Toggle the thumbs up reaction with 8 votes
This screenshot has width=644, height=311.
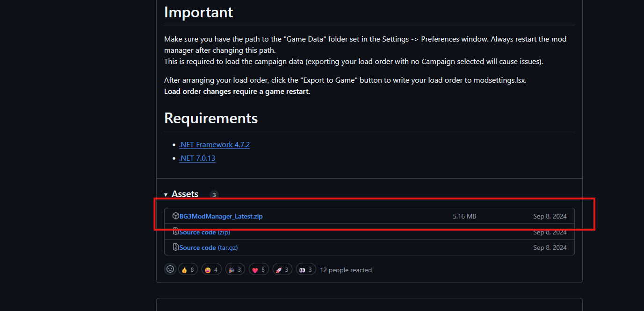(x=188, y=269)
